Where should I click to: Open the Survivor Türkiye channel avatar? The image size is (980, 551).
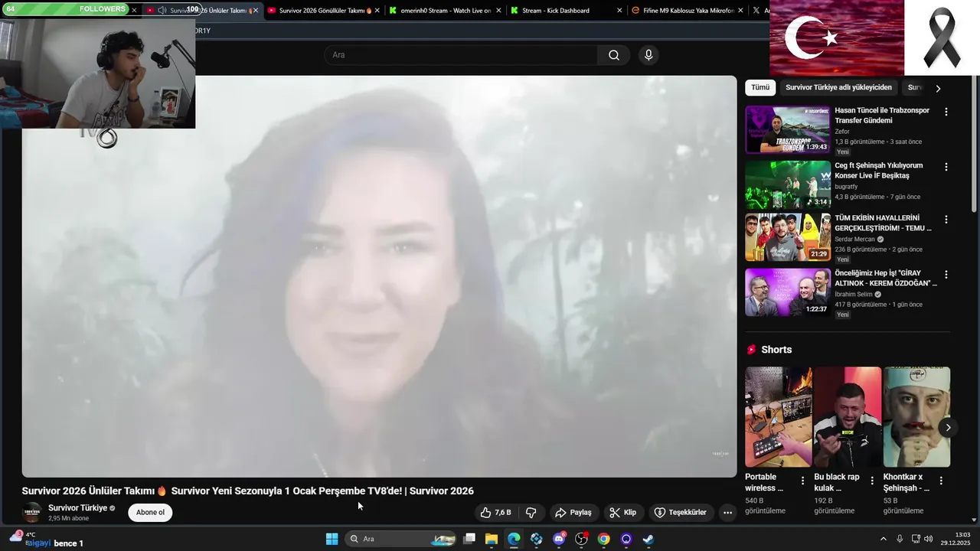coord(32,513)
